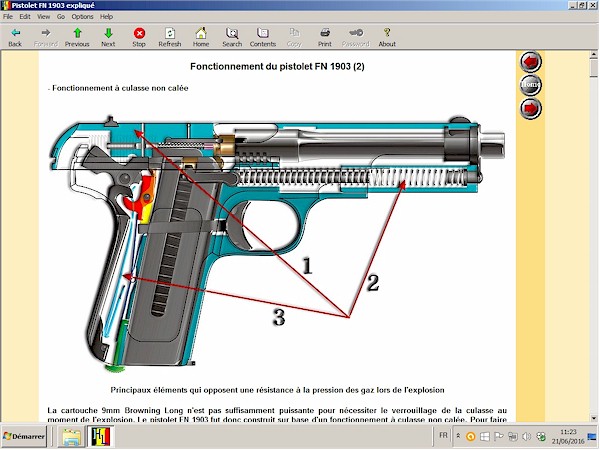Open the Action Center flag icon in the tray

[499, 437]
